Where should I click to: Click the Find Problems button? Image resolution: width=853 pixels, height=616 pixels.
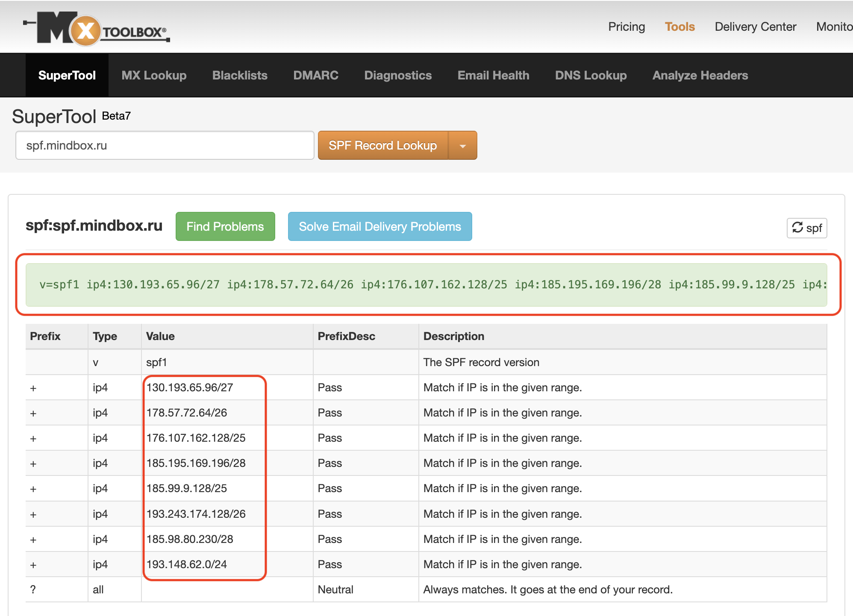click(225, 226)
